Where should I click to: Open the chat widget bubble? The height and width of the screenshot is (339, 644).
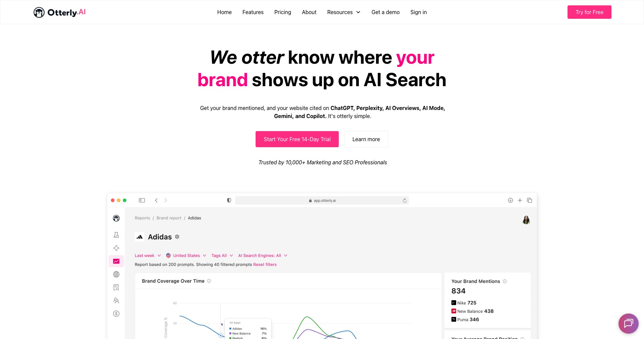628,323
